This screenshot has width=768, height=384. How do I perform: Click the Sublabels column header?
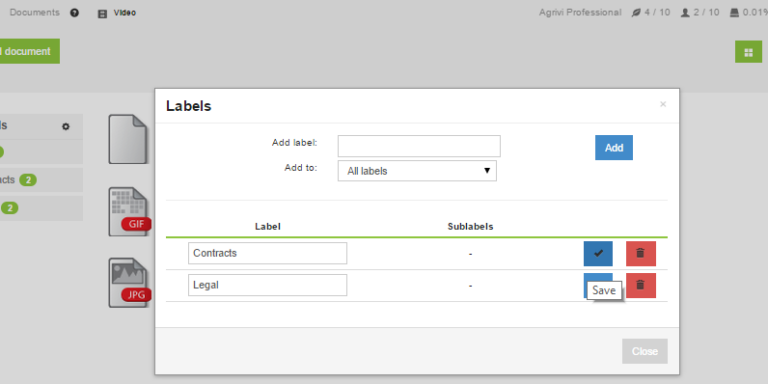click(470, 227)
